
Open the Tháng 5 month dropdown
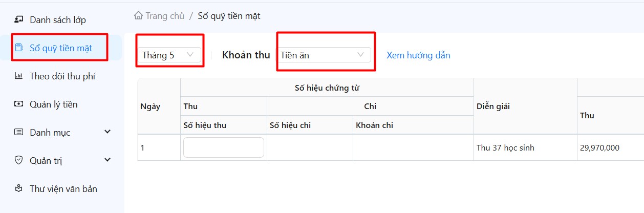click(x=169, y=55)
